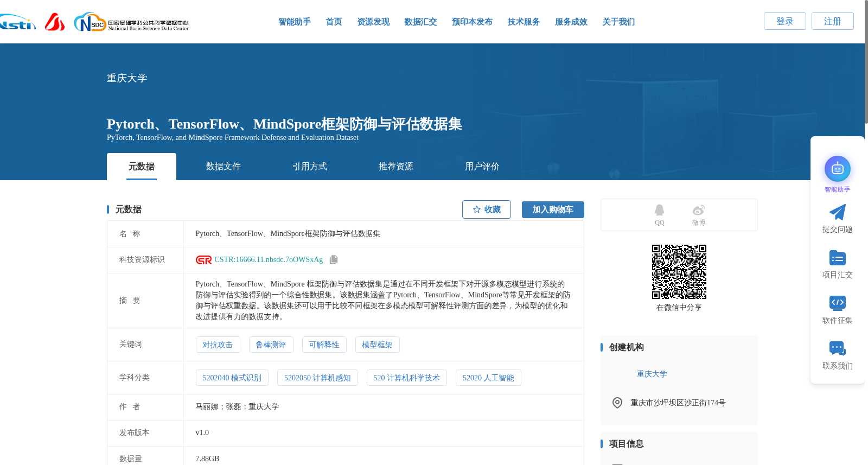868x465 pixels.
Task: Go to 首页 in the top navigation
Action: coord(334,22)
